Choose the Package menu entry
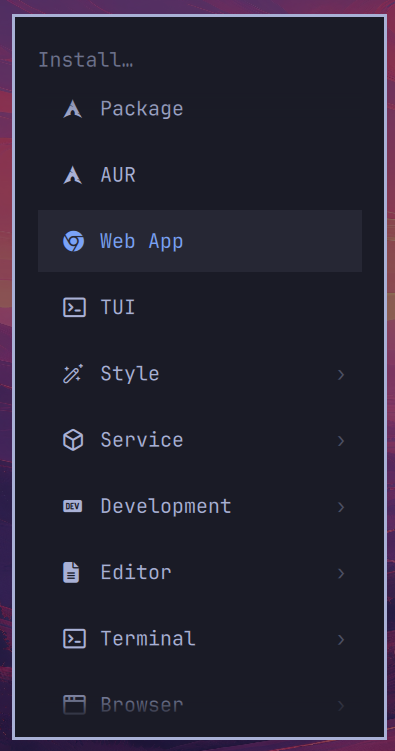The width and height of the screenshot is (395, 751). [200, 109]
